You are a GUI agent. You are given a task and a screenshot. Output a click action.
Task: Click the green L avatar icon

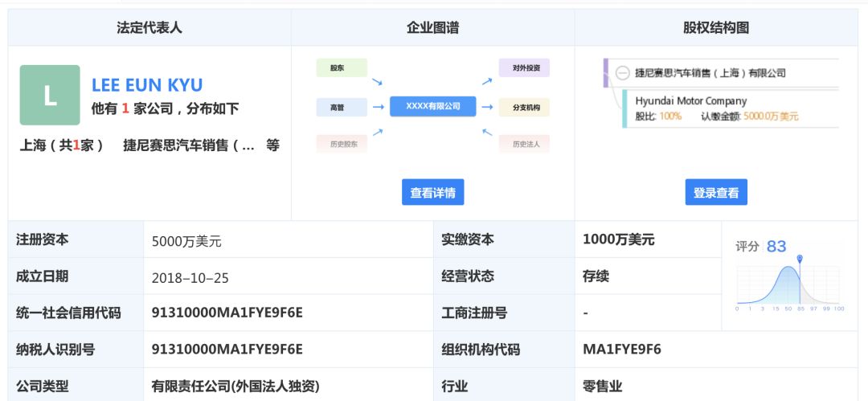pos(50,96)
